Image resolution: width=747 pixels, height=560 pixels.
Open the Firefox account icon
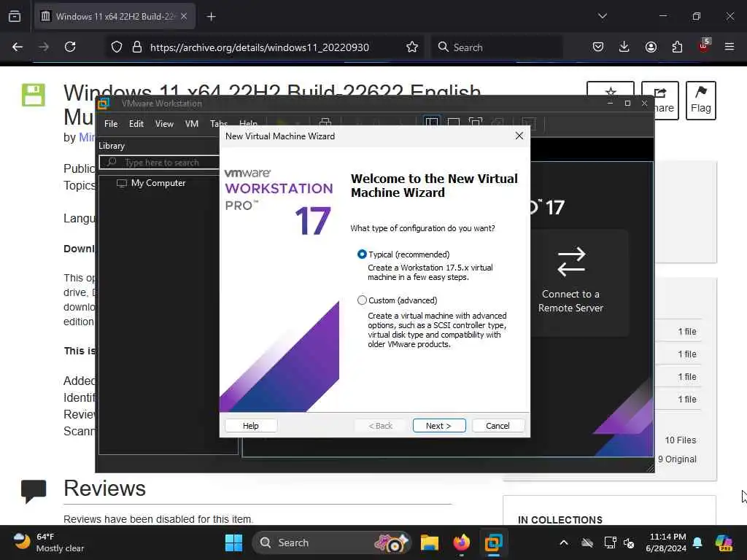coord(651,47)
